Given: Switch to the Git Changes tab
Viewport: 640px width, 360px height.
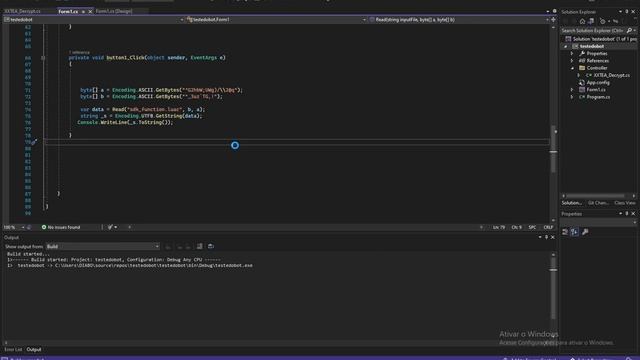Looking at the screenshot, I should 598,203.
